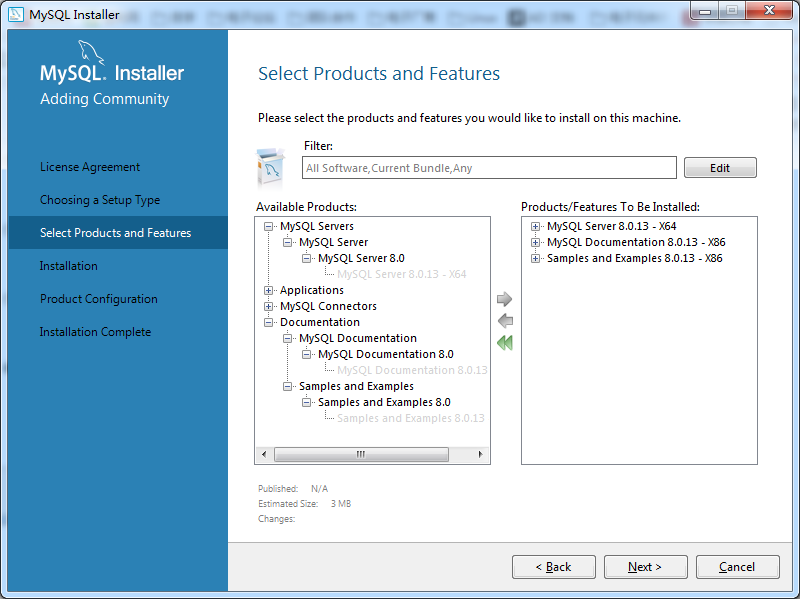Screen dimensions: 800x599
Task: Open Select Products and Features step
Action: (118, 233)
